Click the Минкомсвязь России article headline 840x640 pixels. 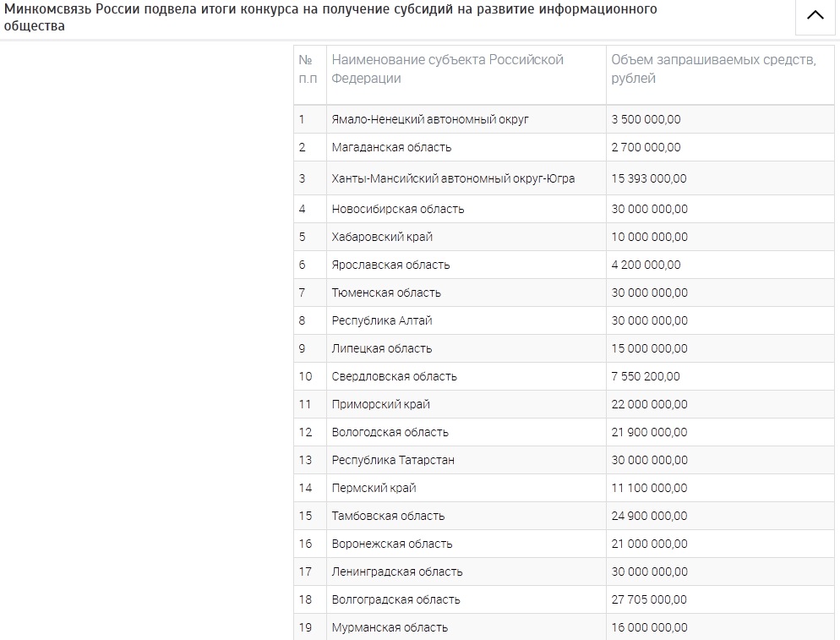(330, 18)
